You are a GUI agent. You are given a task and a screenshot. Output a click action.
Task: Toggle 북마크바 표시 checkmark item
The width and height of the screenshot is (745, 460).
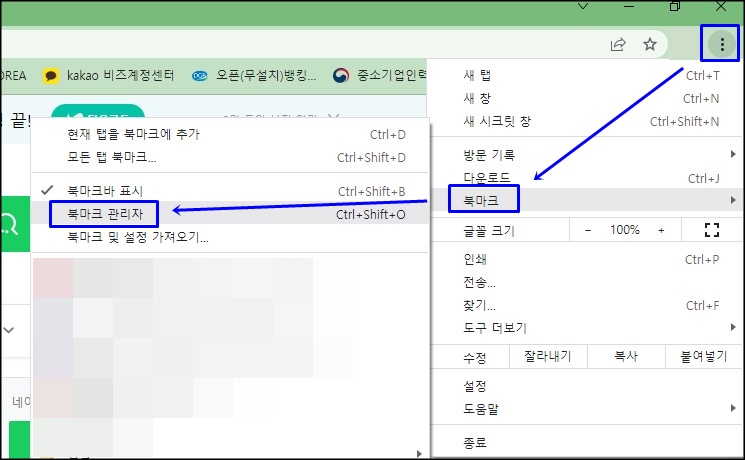coord(230,191)
